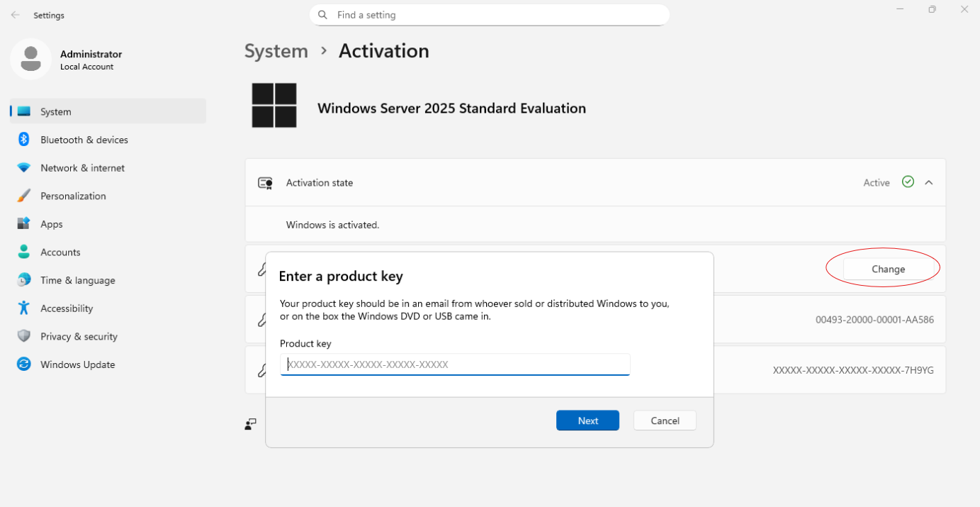980x507 pixels.
Task: Focus the Product key input field
Action: point(455,364)
